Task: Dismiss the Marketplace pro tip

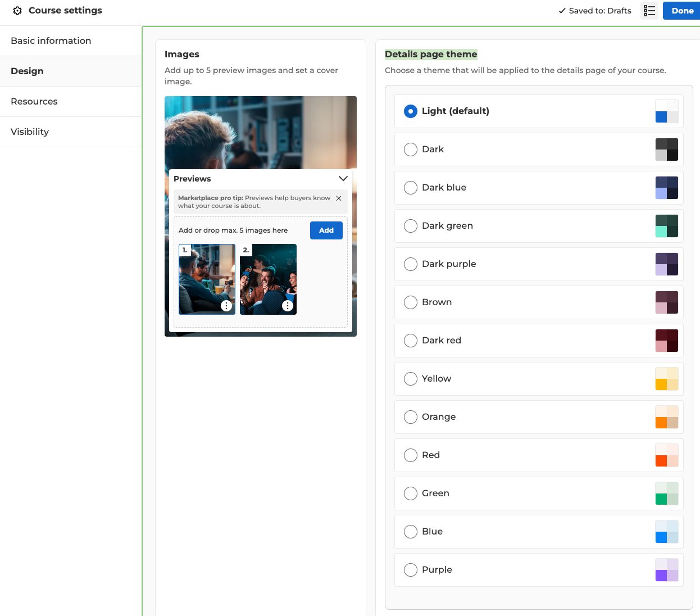Action: [339, 198]
